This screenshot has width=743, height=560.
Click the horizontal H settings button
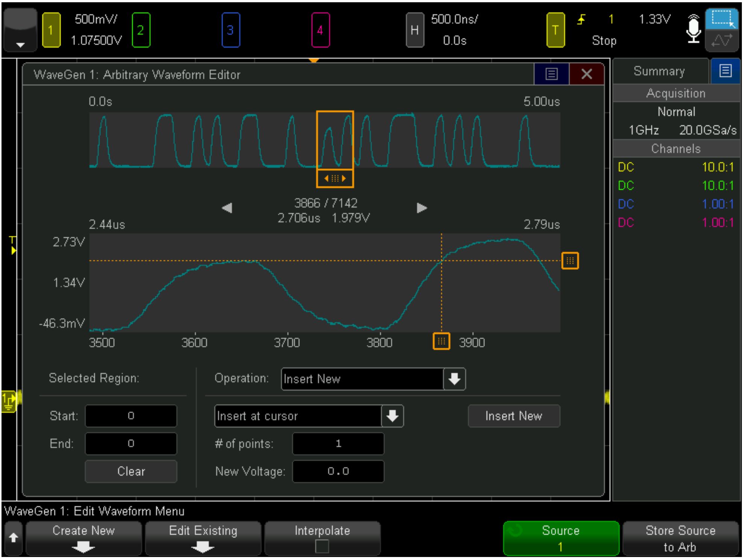[x=415, y=30]
